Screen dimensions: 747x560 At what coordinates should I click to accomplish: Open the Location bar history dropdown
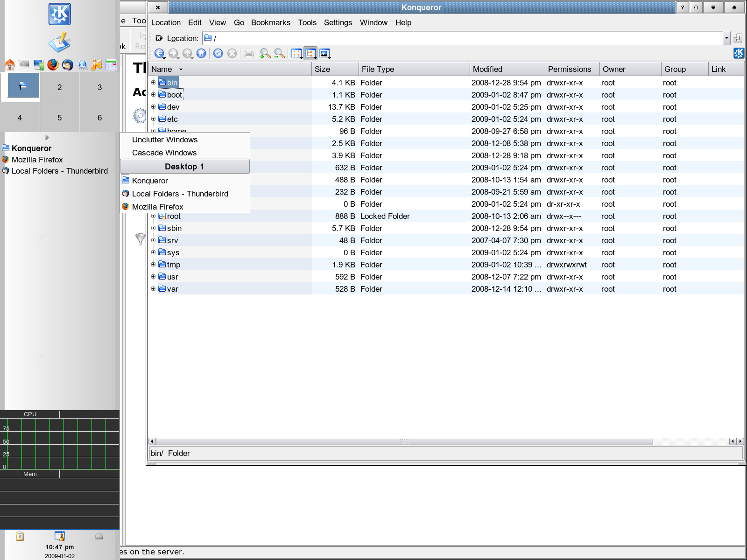tap(726, 38)
